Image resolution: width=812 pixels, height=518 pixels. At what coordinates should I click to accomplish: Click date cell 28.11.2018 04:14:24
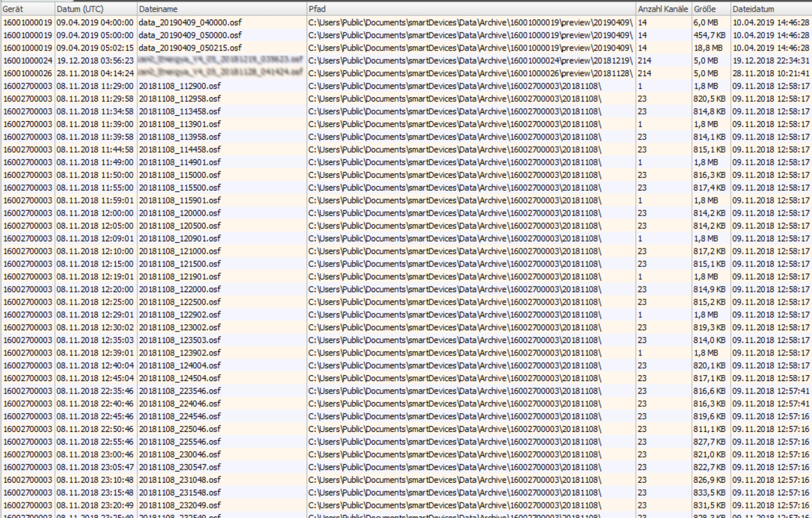click(x=95, y=73)
